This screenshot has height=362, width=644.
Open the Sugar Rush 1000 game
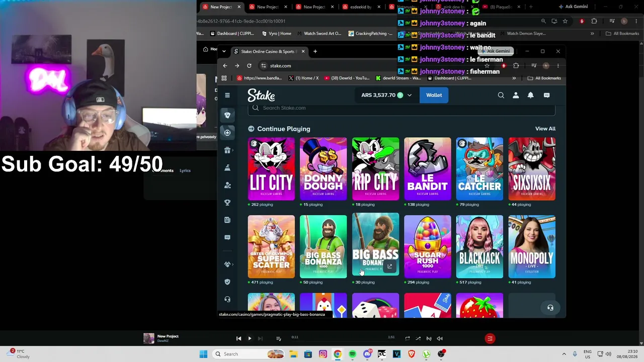[x=428, y=247]
